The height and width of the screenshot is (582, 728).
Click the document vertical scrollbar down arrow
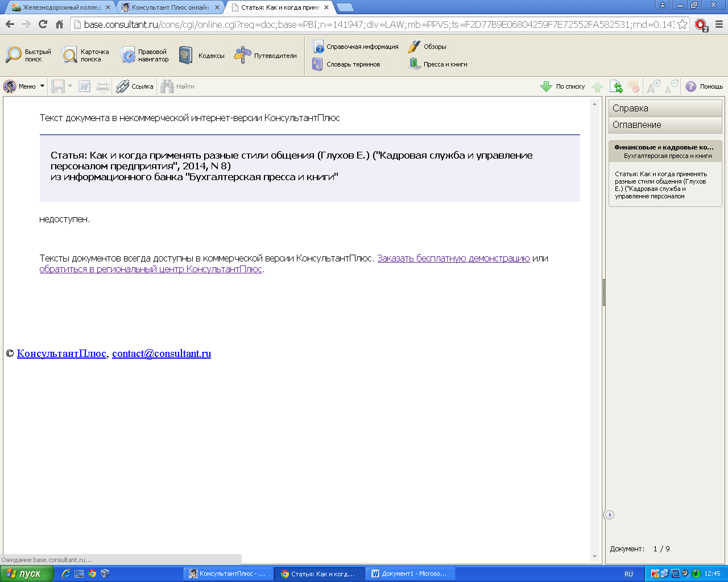click(x=594, y=556)
